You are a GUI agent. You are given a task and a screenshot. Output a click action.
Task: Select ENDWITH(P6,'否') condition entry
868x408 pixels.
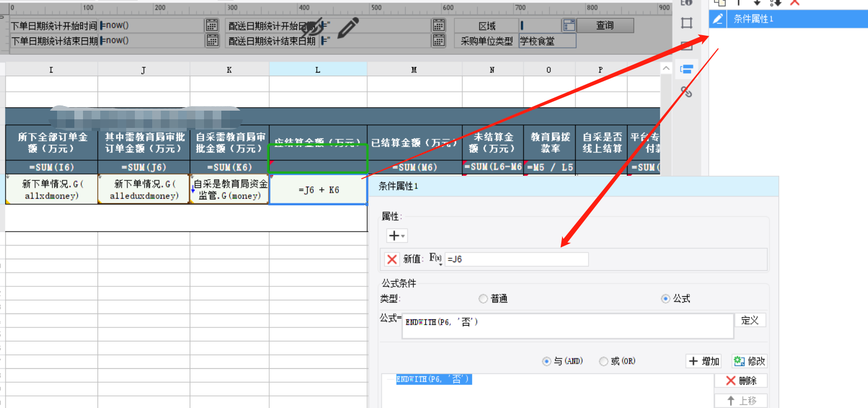click(433, 379)
